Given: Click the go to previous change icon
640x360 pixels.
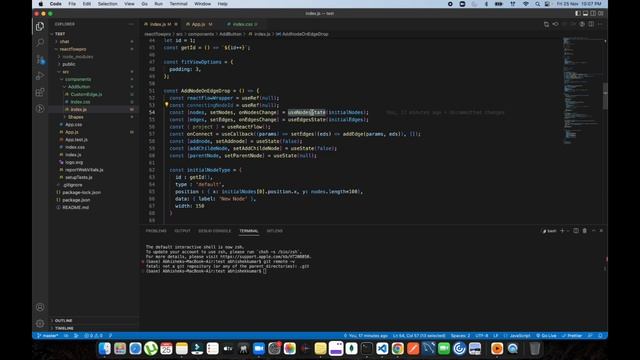Looking at the screenshot, I should click(x=556, y=24).
